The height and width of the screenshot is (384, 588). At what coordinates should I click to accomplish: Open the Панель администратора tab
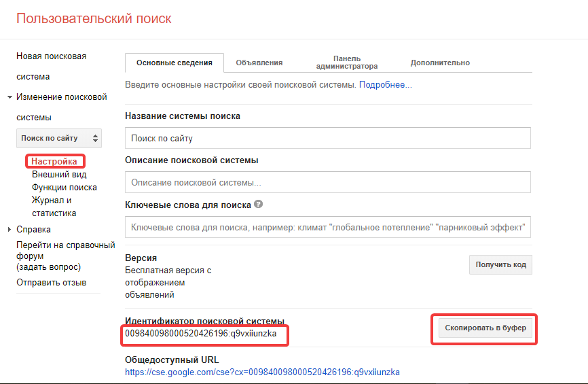[x=347, y=63]
